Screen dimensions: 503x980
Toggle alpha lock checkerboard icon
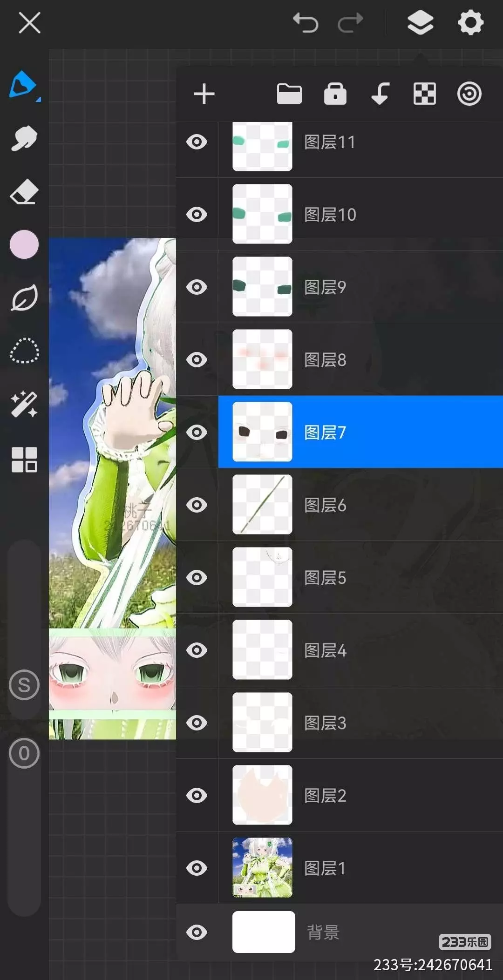(425, 94)
